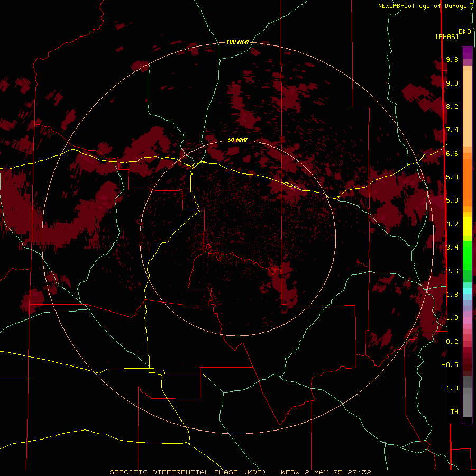Image resolution: width=476 pixels, height=476 pixels.
Task: Pick the purple top segment of color scale
Action: [x=467, y=53]
